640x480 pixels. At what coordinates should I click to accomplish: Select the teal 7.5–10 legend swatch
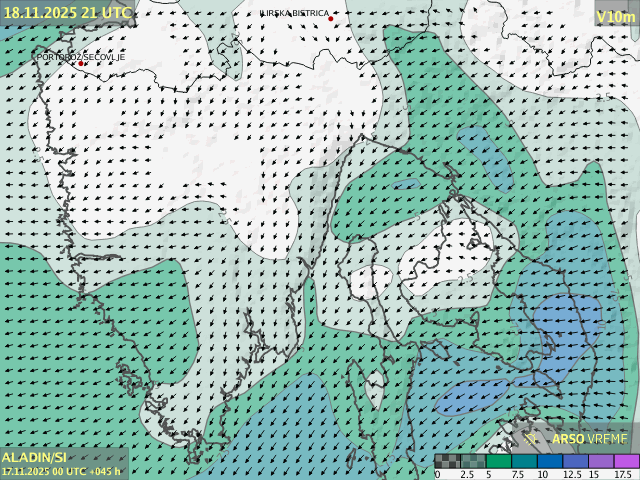pos(524,461)
